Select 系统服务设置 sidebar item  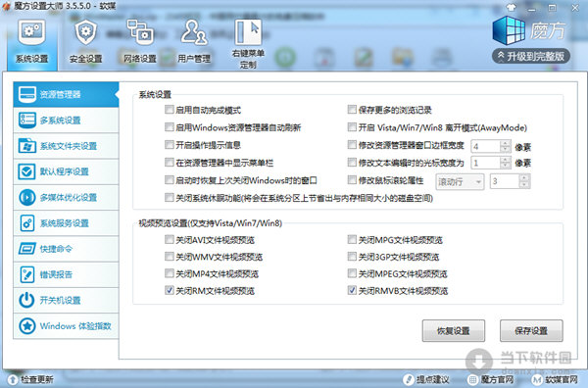[66, 223]
